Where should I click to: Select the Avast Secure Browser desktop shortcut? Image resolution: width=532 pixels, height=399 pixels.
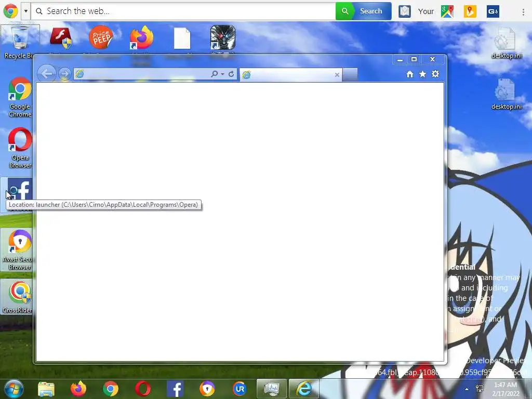click(17, 250)
